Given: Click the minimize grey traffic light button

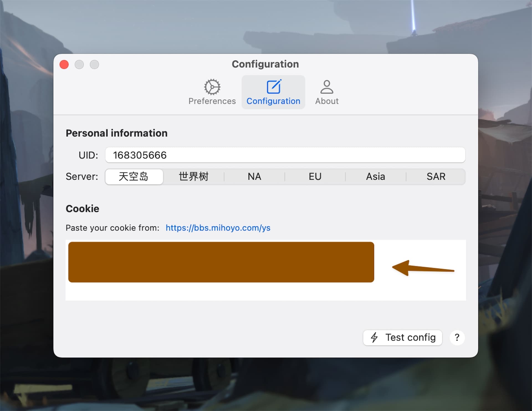Looking at the screenshot, I should pyautogui.click(x=79, y=65).
